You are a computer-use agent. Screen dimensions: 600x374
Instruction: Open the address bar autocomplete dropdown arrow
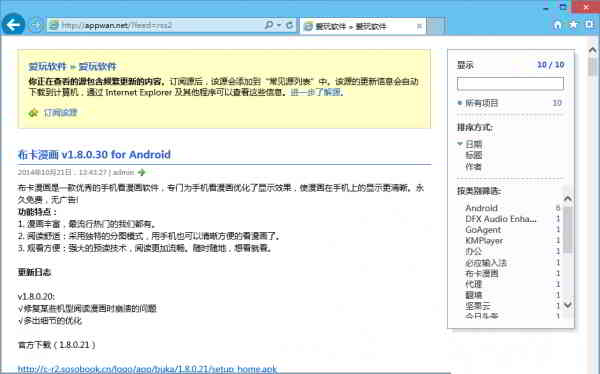click(279, 25)
